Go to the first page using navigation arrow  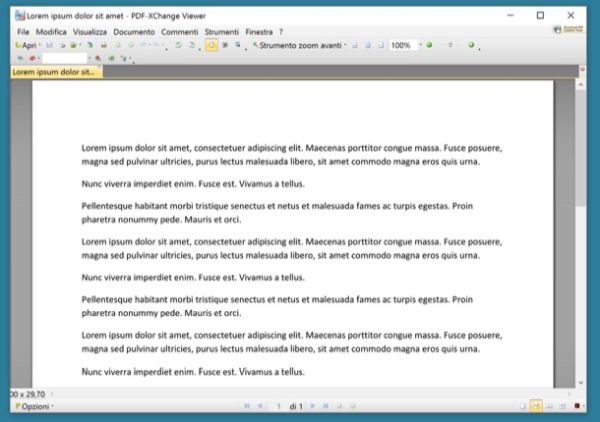pyautogui.click(x=247, y=406)
